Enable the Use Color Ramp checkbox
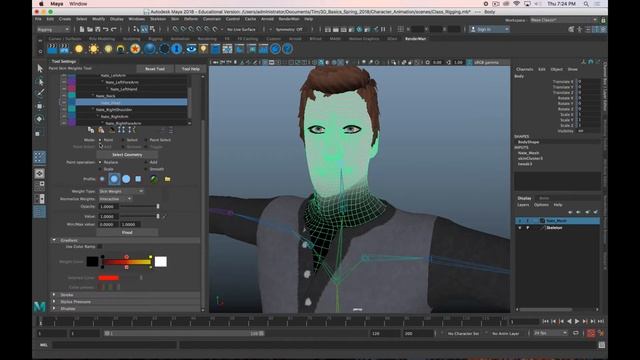Viewport: 640px width, 360px height. point(100,247)
